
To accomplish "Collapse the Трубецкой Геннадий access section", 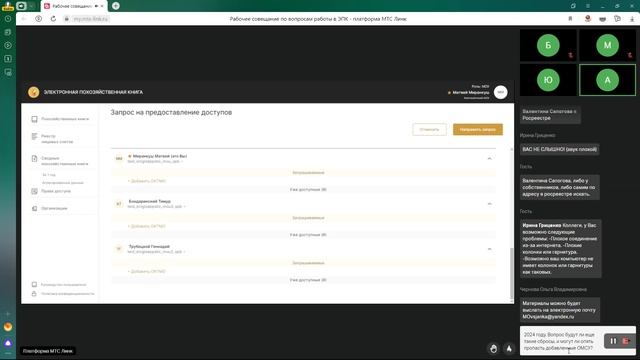I will (489, 249).
